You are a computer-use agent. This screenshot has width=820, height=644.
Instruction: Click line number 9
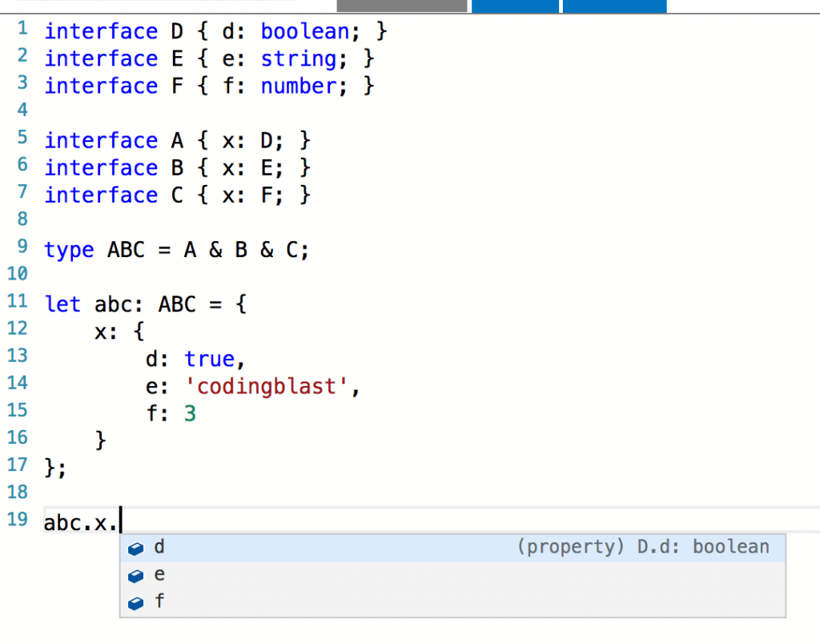pos(21,246)
